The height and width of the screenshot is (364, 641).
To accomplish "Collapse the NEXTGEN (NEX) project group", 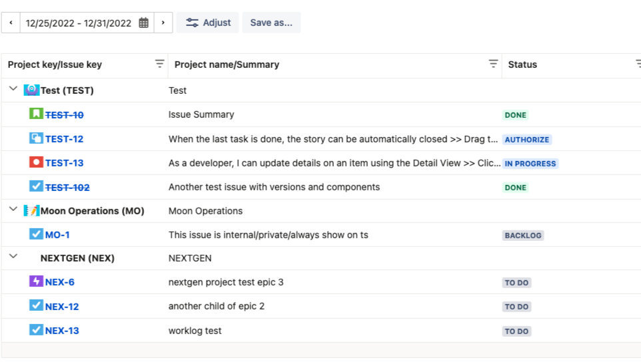I will pos(13,256).
